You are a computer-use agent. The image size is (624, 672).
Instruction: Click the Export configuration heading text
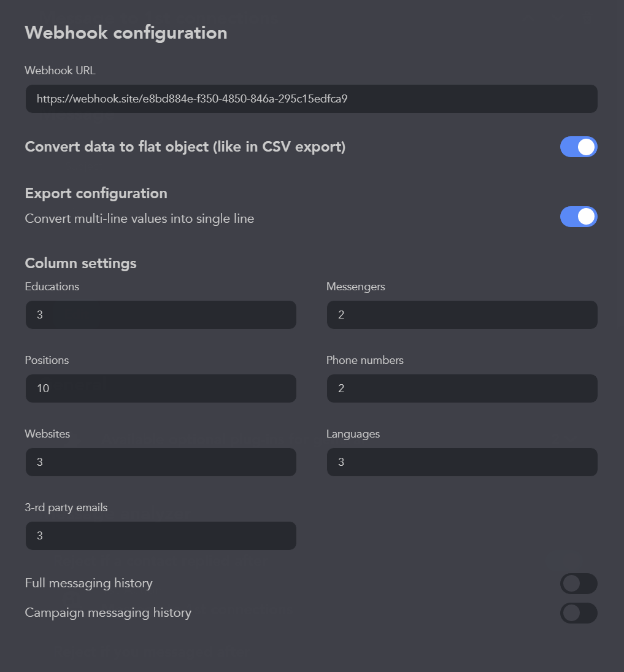(x=96, y=193)
